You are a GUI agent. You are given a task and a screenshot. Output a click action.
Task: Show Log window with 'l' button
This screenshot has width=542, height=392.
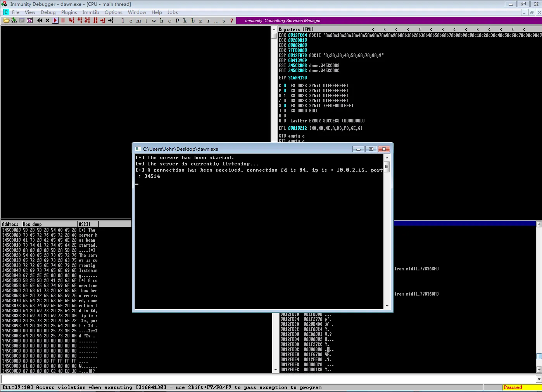[123, 21]
